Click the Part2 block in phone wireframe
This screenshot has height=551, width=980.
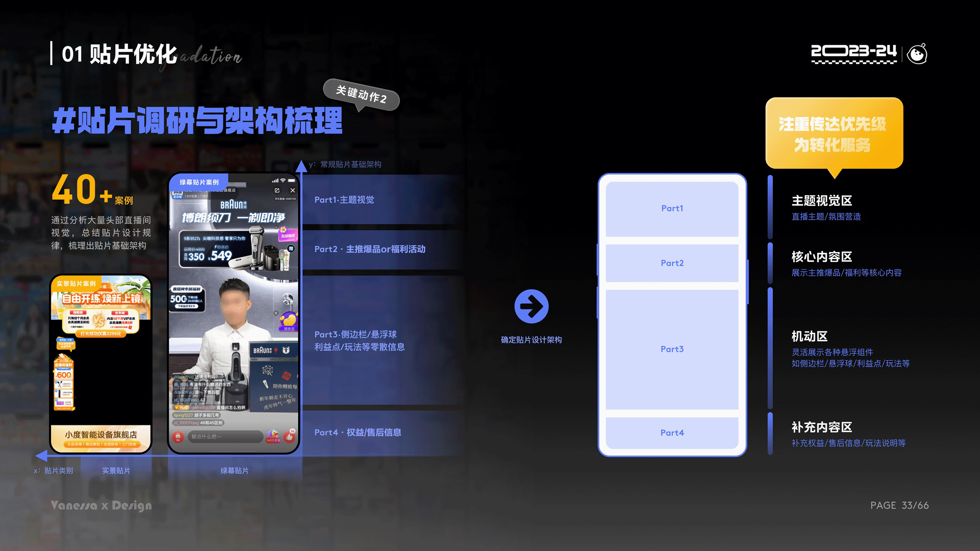[672, 263]
